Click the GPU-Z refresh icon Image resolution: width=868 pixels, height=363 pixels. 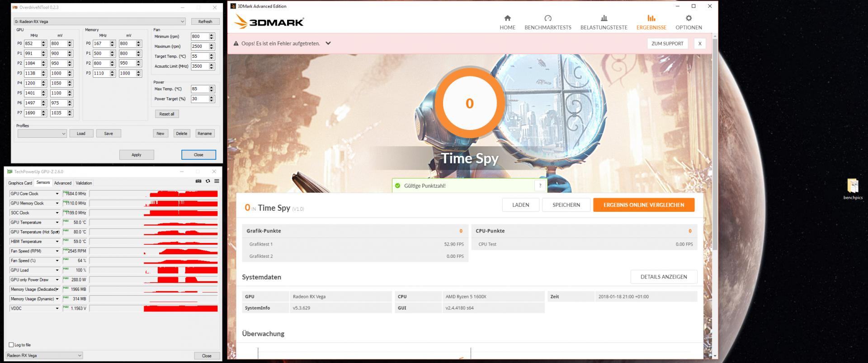tap(208, 181)
